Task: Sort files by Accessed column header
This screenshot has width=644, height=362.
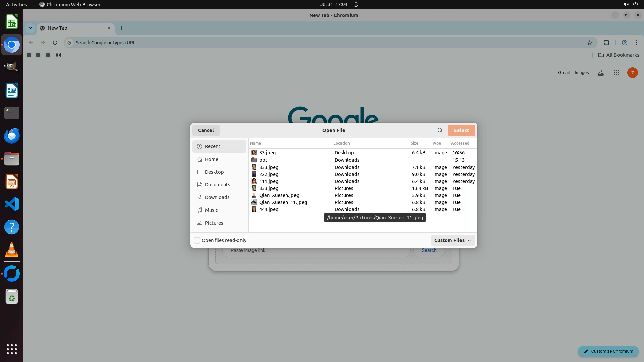Action: coord(460,143)
